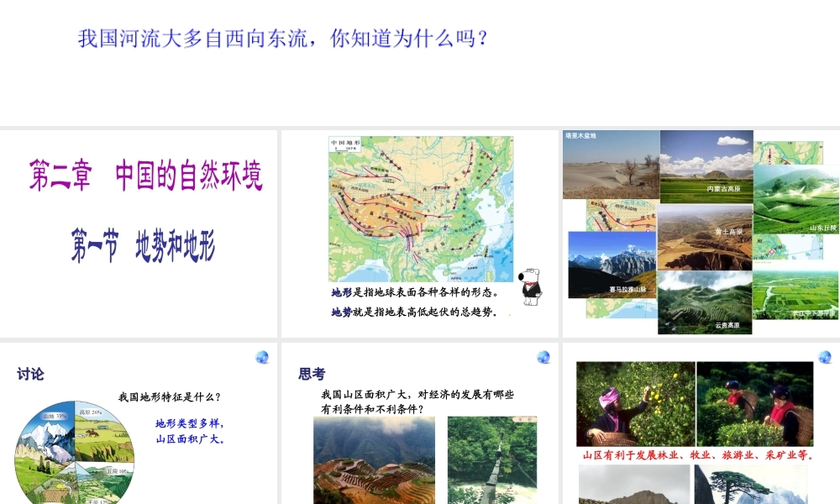
Task: Select the text 我国河流大多自西向东流
Action: (193, 39)
